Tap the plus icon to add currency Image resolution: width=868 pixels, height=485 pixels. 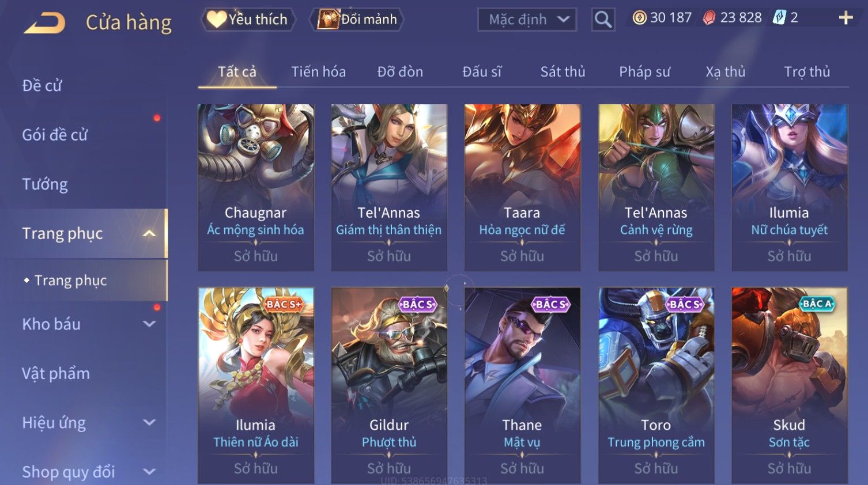[x=846, y=18]
